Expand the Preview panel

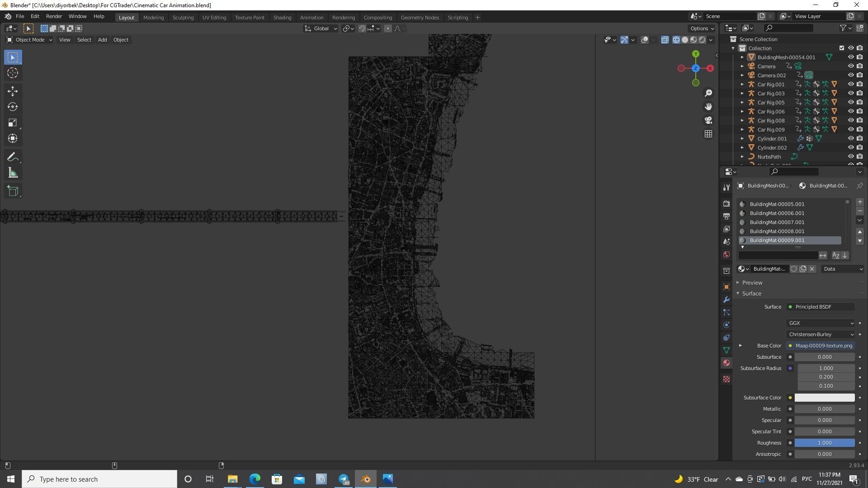pos(752,283)
